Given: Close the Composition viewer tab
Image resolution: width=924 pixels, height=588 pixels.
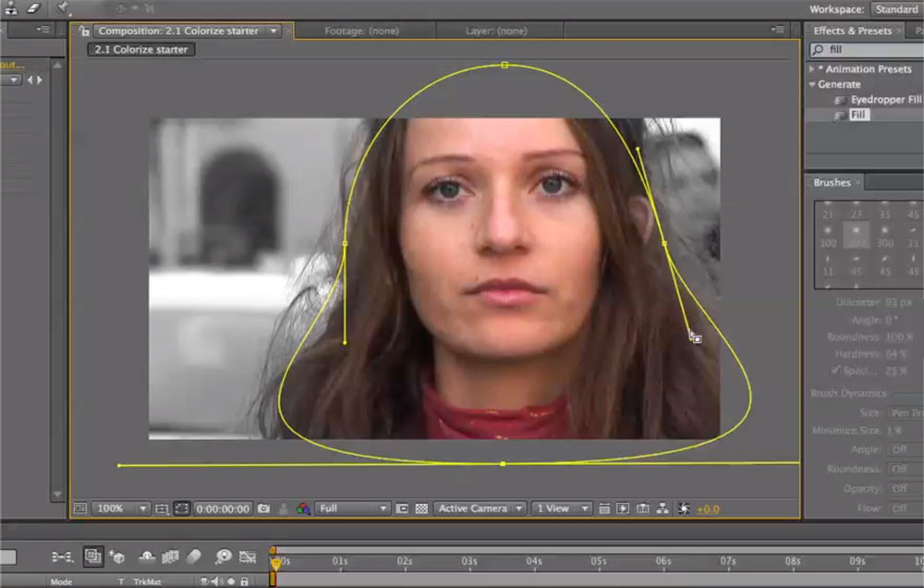Looking at the screenshot, I should pyautogui.click(x=288, y=31).
